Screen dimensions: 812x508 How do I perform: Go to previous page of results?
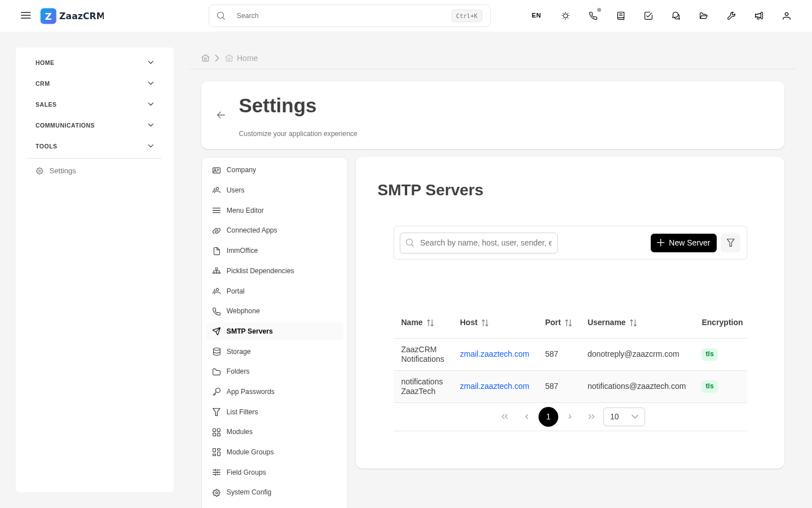point(527,417)
